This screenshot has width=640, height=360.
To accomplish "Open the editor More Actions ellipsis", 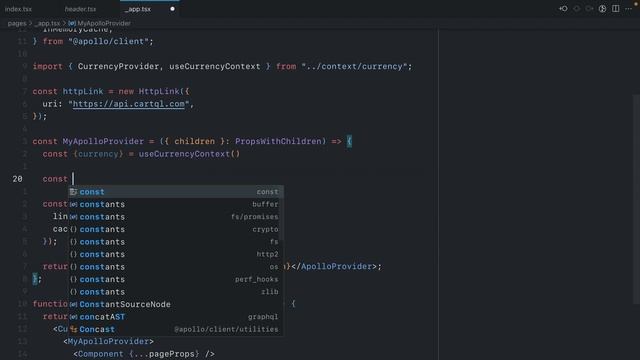I will [x=629, y=9].
